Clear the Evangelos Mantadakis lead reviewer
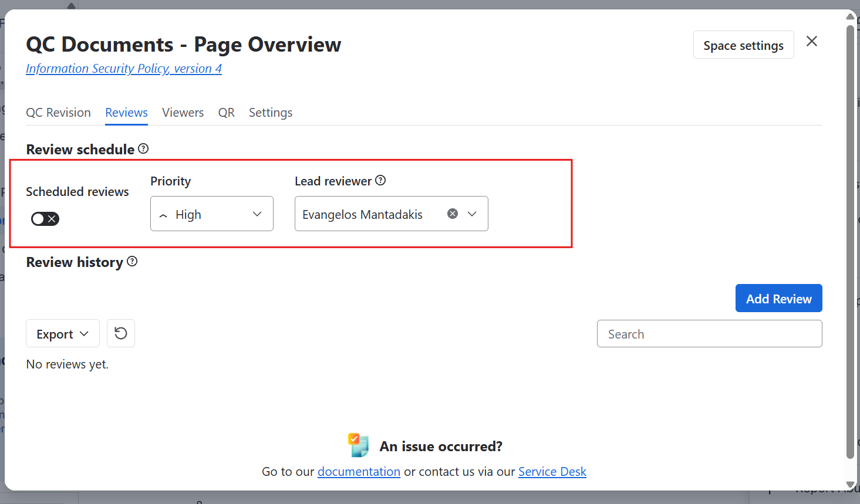The height and width of the screenshot is (504, 860). point(453,214)
